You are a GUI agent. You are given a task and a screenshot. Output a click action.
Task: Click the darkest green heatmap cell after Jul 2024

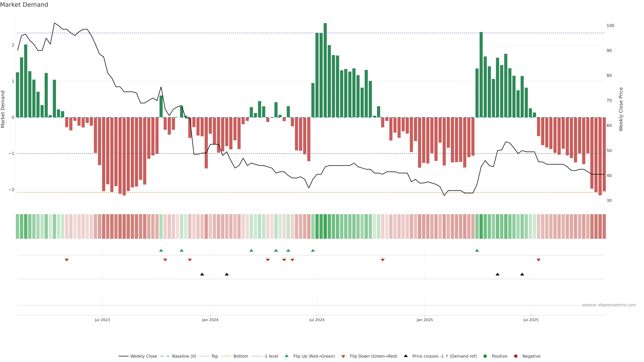point(325,226)
